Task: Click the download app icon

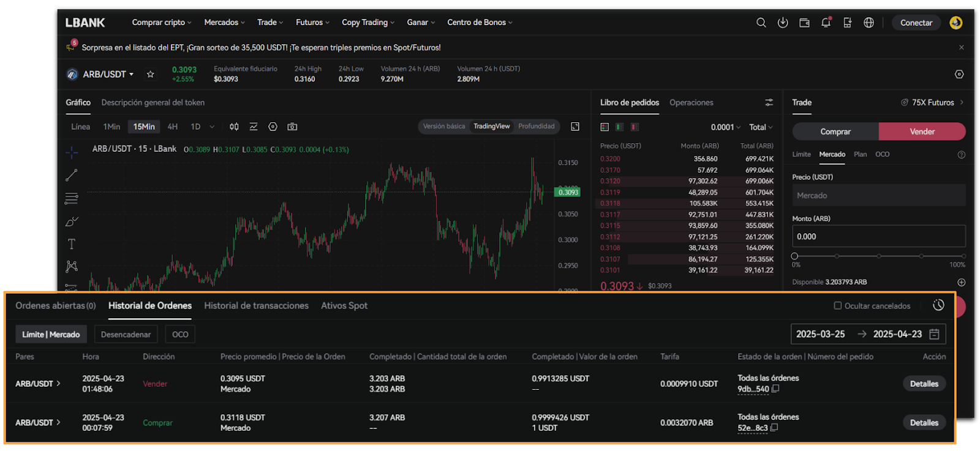Action: pos(783,23)
